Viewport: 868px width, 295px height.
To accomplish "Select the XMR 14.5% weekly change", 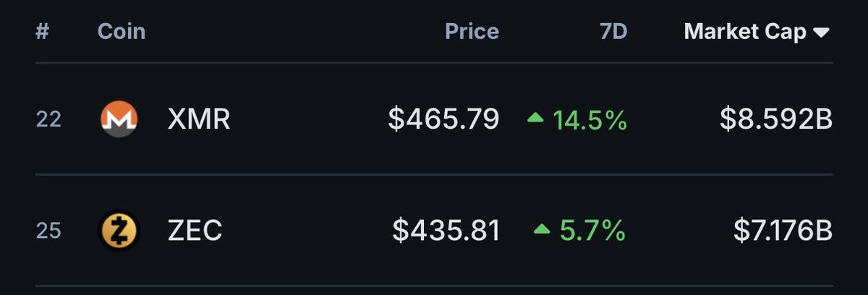I will pyautogui.click(x=590, y=119).
